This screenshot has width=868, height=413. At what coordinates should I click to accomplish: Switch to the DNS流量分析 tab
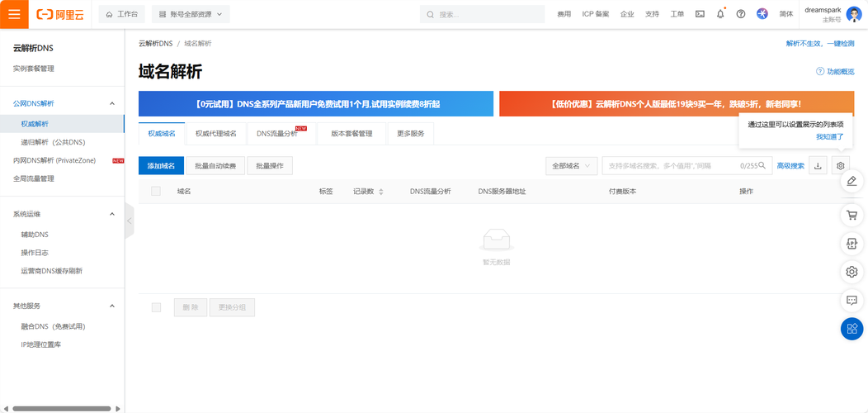(281, 134)
